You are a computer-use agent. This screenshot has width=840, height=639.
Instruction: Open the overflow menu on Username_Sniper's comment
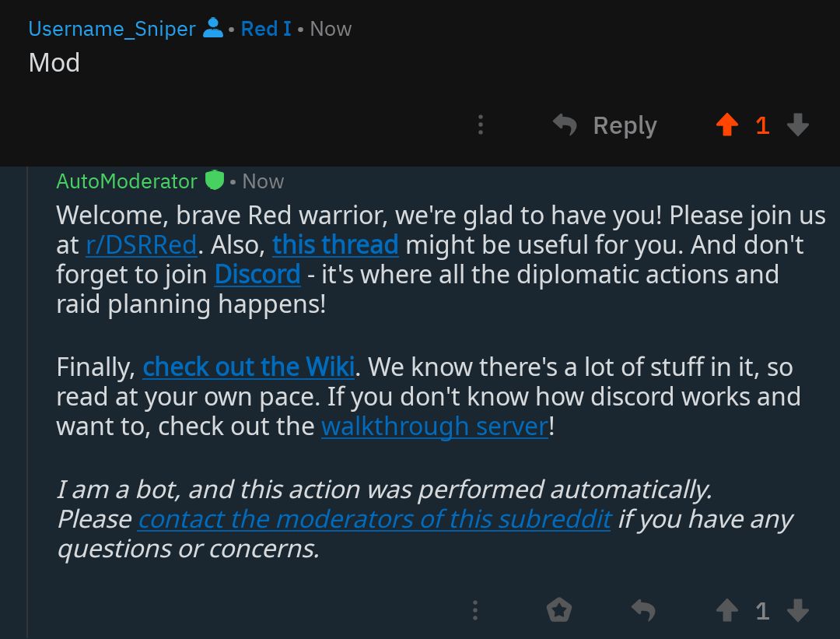(481, 125)
